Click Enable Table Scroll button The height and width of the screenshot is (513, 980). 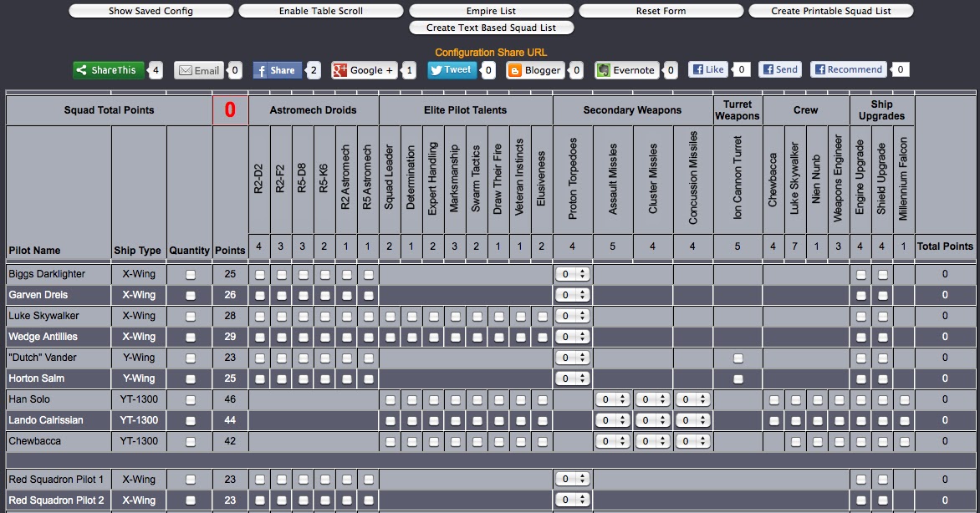point(320,11)
